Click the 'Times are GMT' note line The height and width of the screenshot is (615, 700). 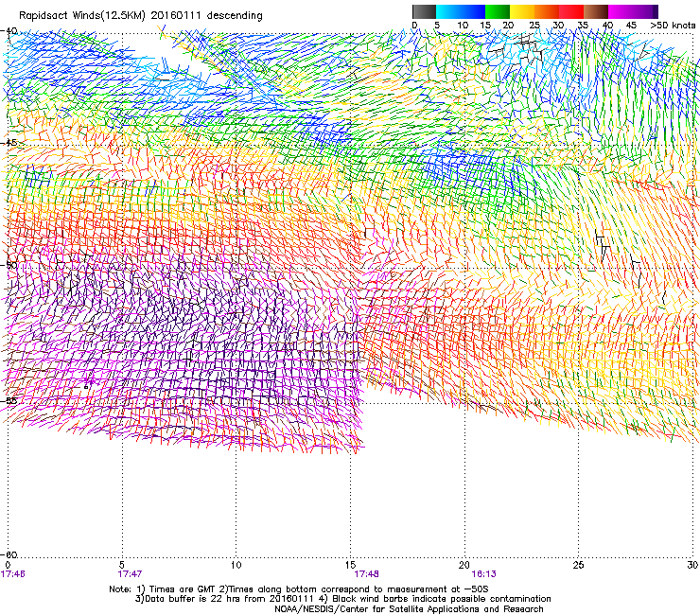click(x=299, y=589)
